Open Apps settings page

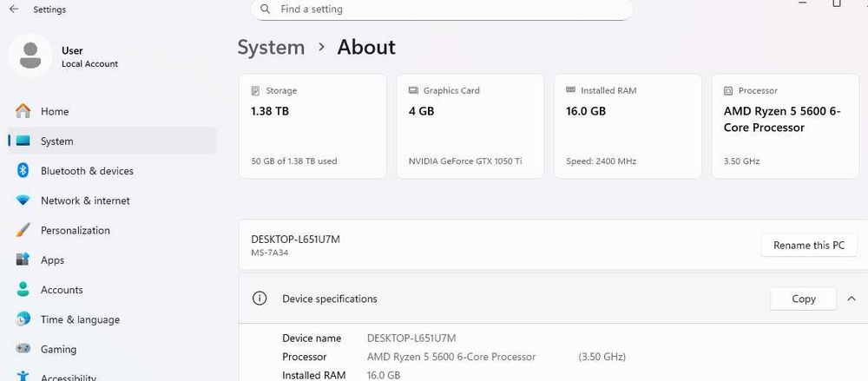112,259
